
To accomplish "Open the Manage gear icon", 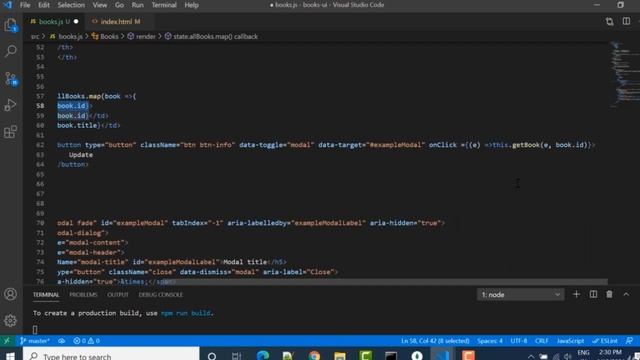I will 11,320.
